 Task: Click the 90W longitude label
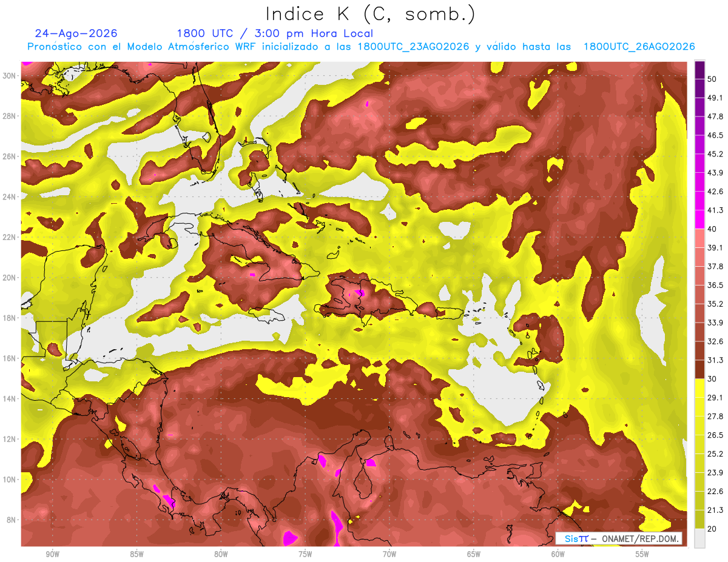(x=52, y=555)
